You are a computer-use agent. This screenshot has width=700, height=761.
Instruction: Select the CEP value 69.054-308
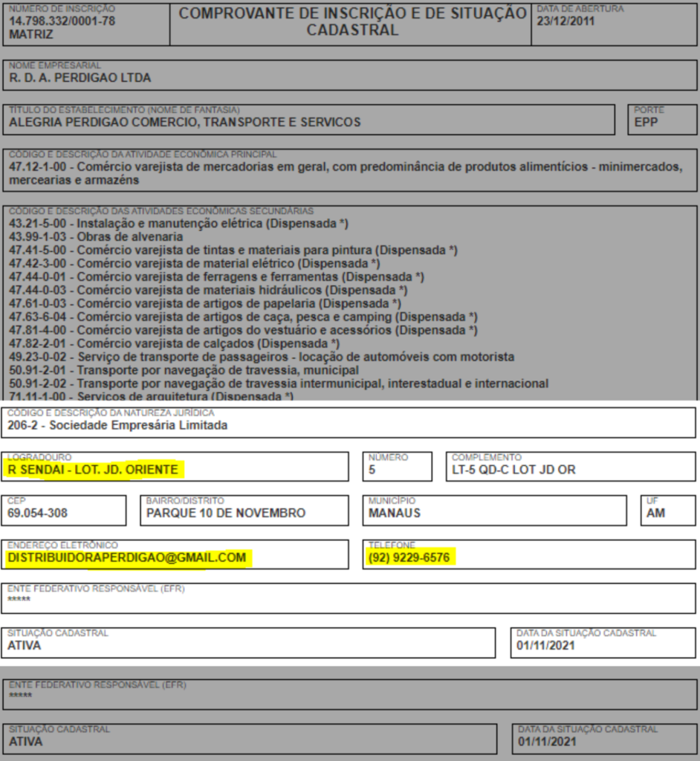(x=37, y=513)
